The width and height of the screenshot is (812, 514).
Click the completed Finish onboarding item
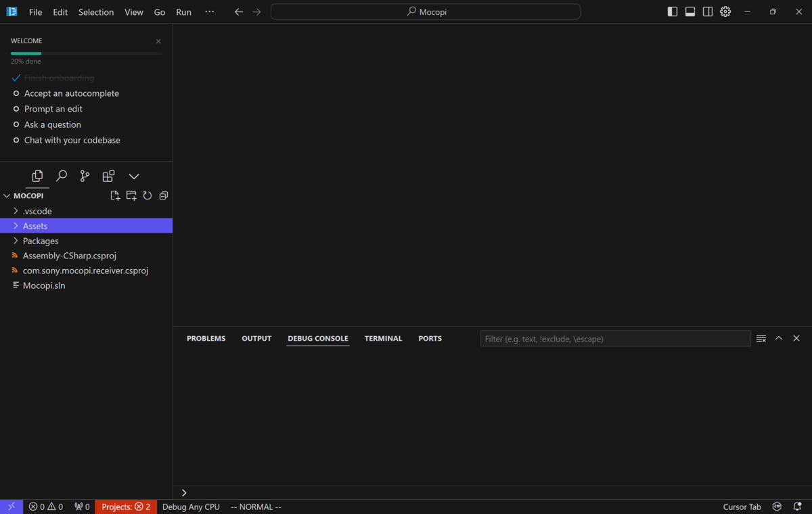60,78
